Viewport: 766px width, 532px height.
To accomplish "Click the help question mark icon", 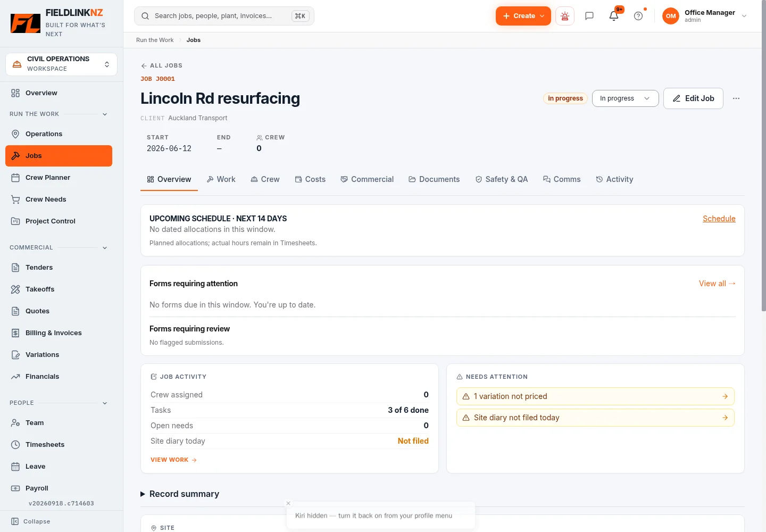I will pyautogui.click(x=638, y=16).
